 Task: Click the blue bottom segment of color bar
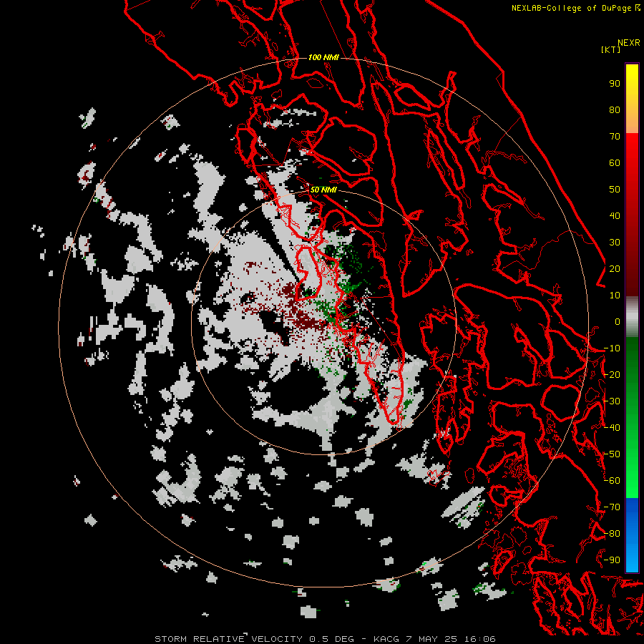pos(632,535)
